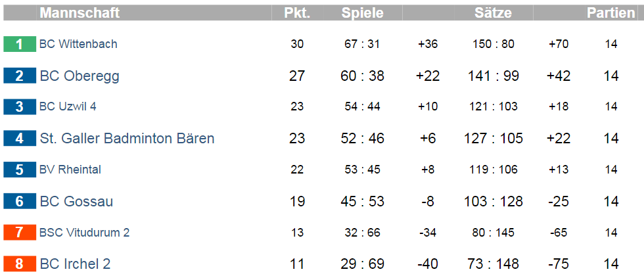Select orange rank 8 badge
This screenshot has height=280, width=644.
pos(20,264)
